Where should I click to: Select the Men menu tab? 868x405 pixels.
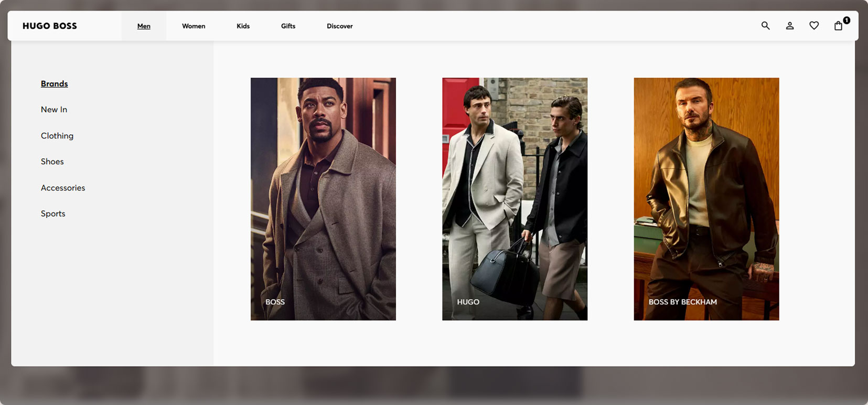coord(144,26)
